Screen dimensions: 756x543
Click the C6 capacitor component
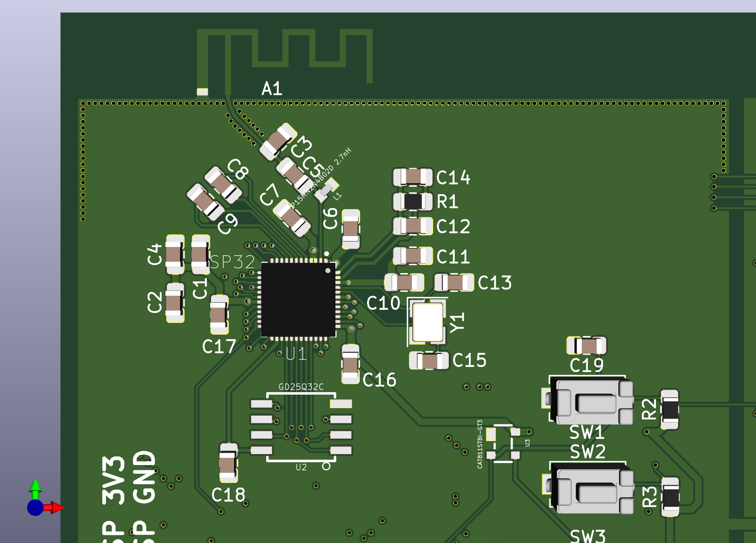click(351, 229)
